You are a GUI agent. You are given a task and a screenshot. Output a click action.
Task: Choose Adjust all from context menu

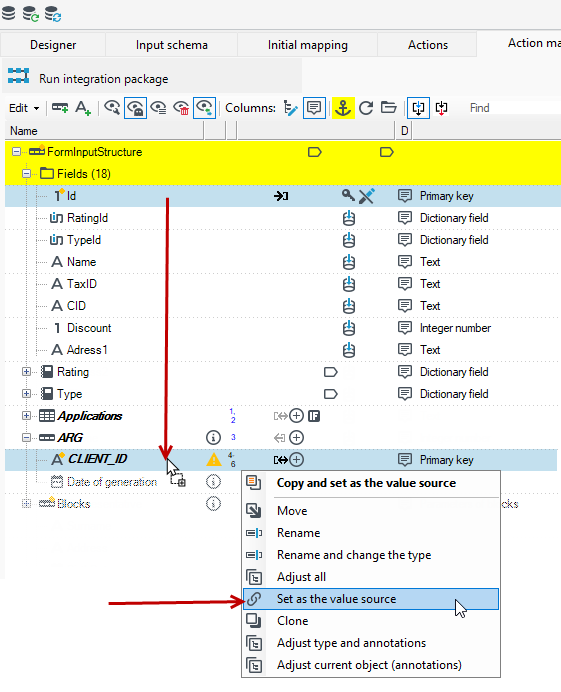click(371, 577)
